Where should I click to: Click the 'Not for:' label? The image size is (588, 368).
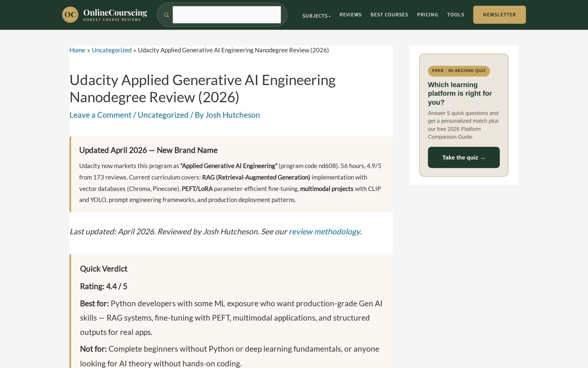pos(93,349)
